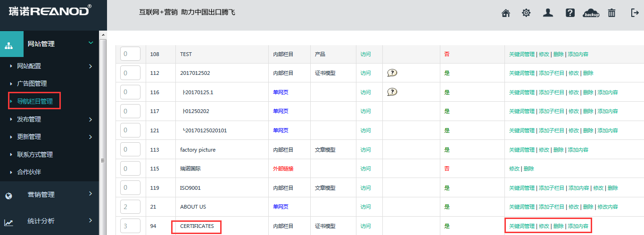Click 添加内容 link for CERTIFICATES row

tap(578, 226)
